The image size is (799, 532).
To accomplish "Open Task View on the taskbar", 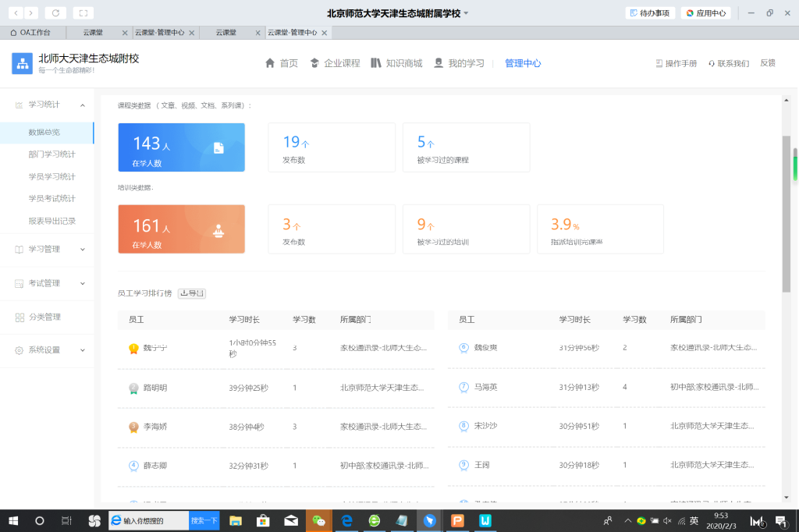I will (66, 521).
